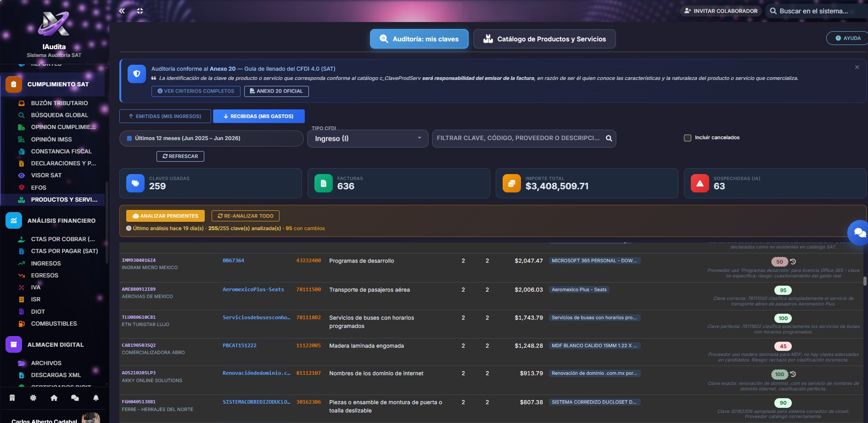Click Invitar Colaborador button
The image size is (868, 423).
[721, 11]
